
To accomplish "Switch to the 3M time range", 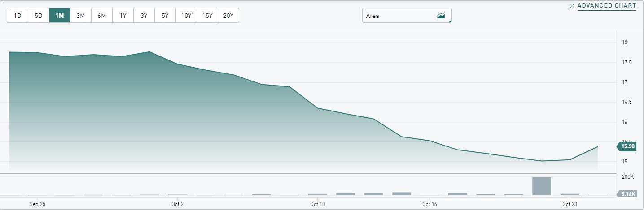I will (x=81, y=16).
